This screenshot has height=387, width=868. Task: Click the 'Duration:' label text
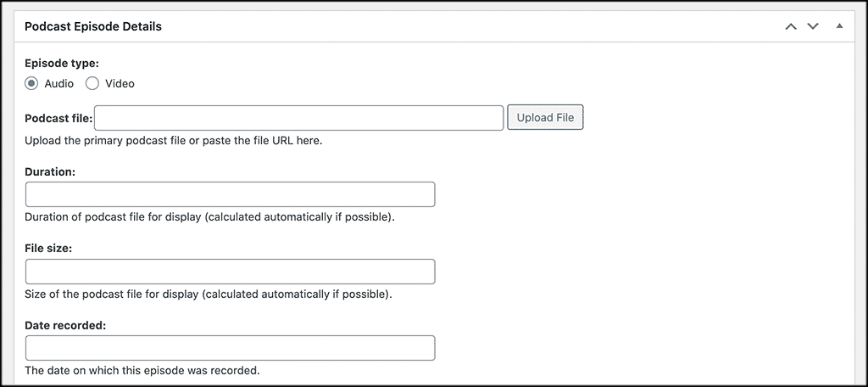(x=50, y=172)
